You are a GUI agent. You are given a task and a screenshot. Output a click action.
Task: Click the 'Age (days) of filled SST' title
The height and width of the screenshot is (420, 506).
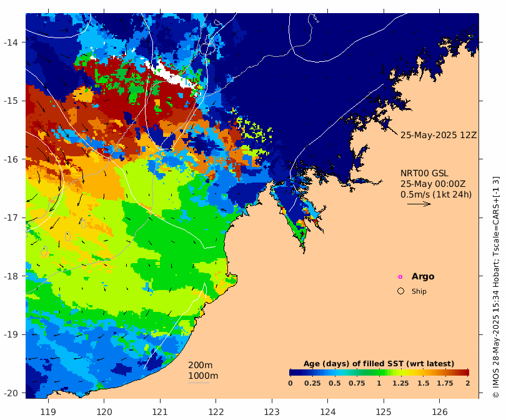click(354, 364)
